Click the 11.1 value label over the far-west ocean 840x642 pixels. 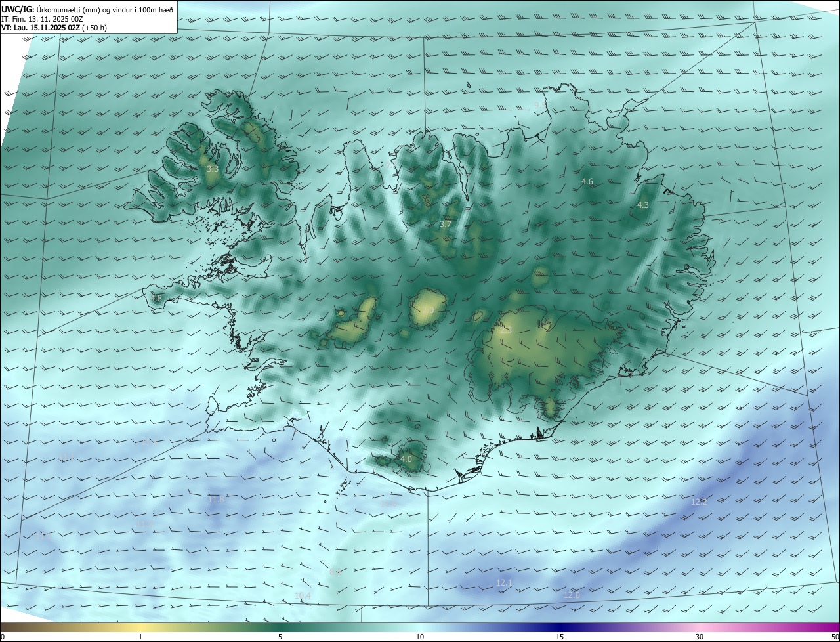tap(67, 457)
